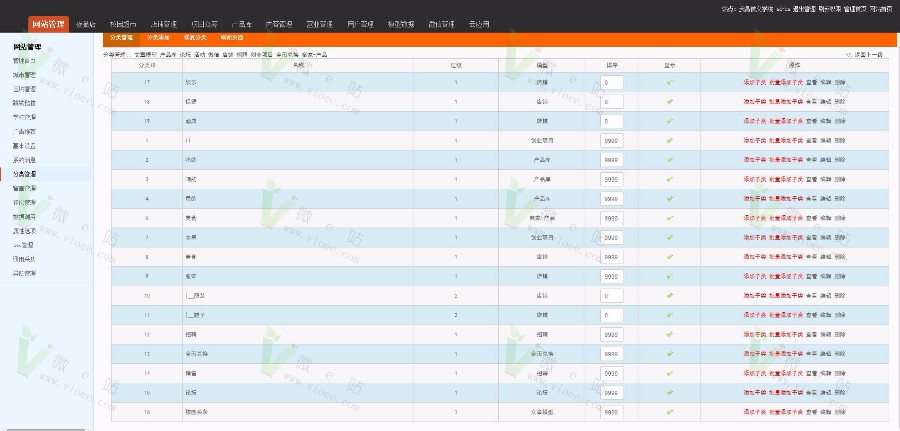Click green check icon in row ID 12
900x431 pixels.
click(669, 335)
